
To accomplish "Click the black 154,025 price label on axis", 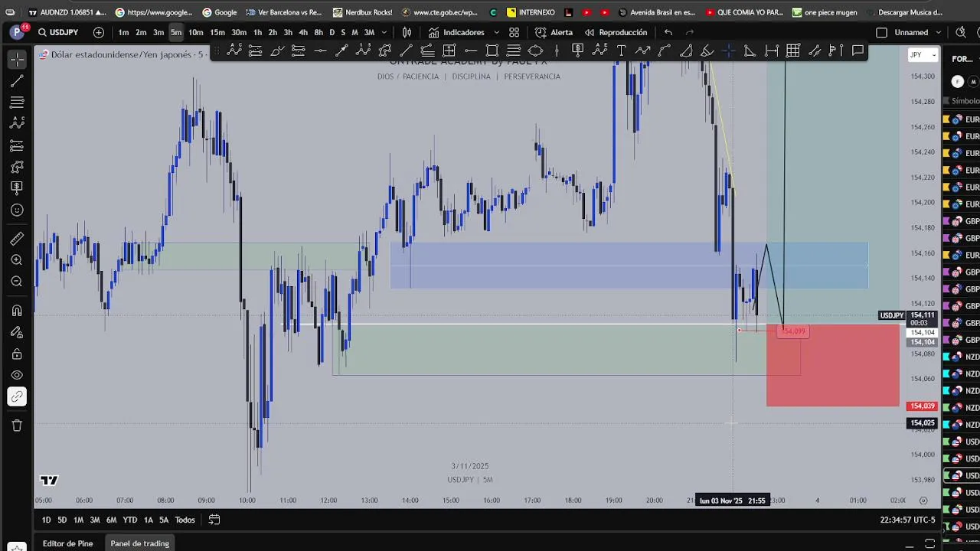I will (922, 423).
